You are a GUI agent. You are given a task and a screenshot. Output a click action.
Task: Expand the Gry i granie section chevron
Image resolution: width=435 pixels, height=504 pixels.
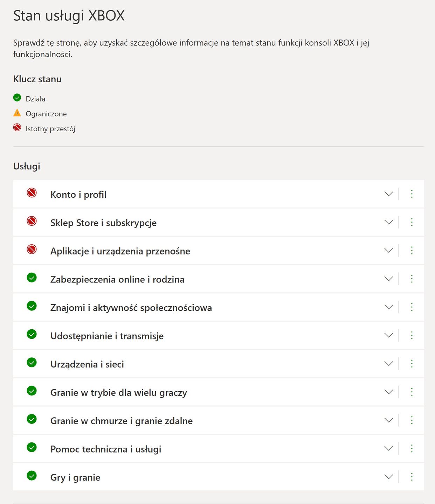(x=389, y=477)
